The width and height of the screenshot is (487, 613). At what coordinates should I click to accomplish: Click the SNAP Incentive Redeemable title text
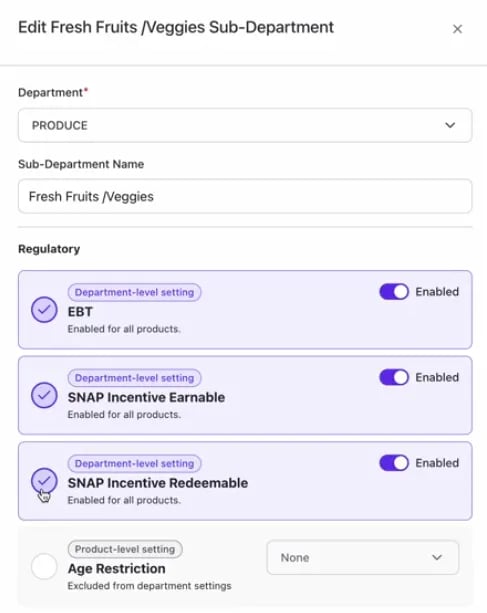(x=158, y=483)
